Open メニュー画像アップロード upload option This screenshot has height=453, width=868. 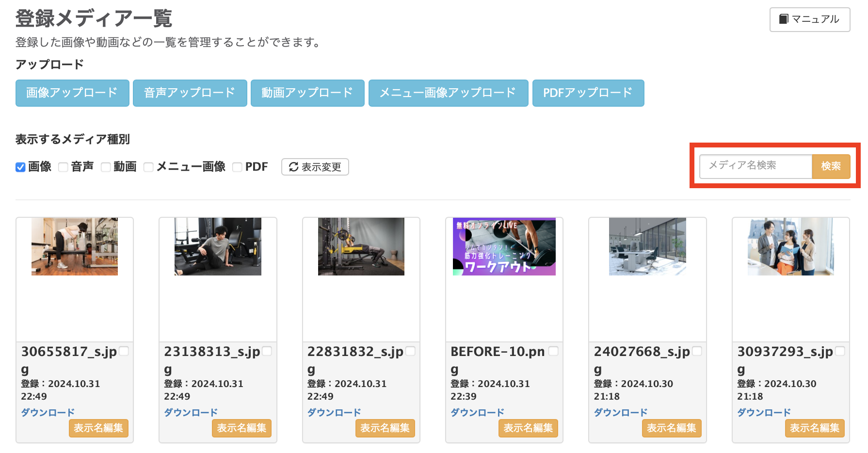point(448,93)
